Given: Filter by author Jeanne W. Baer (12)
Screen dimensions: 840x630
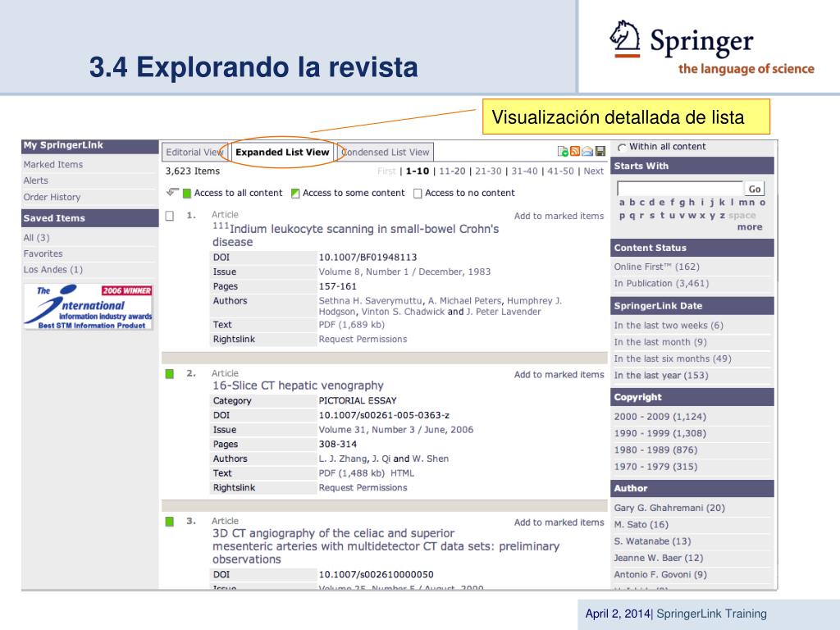Looking at the screenshot, I should (x=659, y=558).
